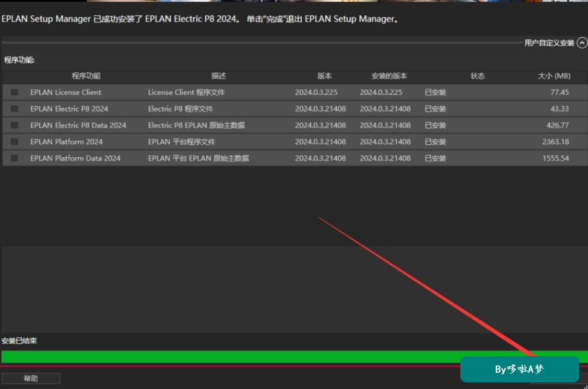Click the 1555.54 size cell
588x389 pixels.
tap(555, 158)
